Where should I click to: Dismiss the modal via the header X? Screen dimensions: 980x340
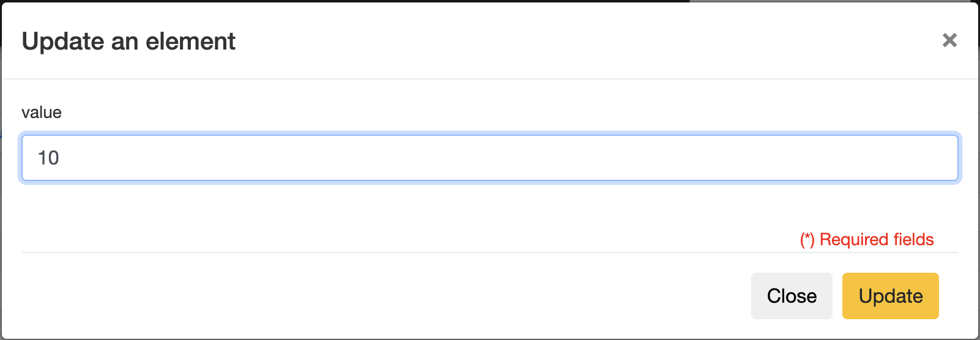tap(949, 40)
